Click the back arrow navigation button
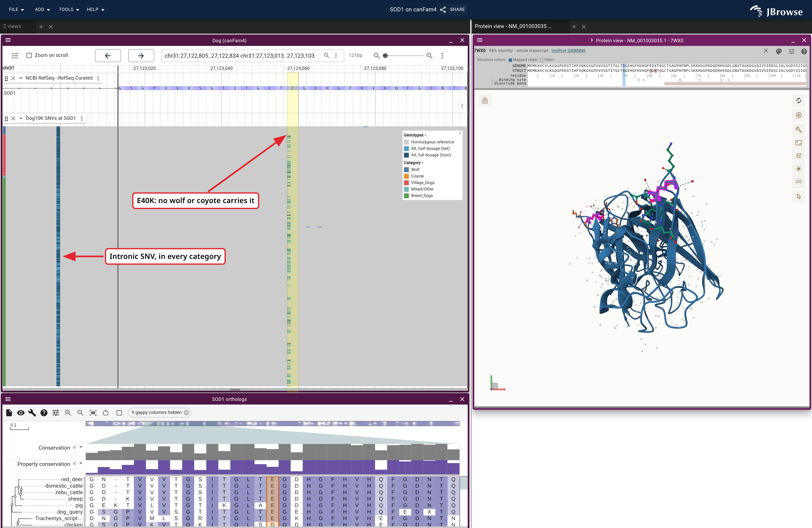 click(108, 55)
